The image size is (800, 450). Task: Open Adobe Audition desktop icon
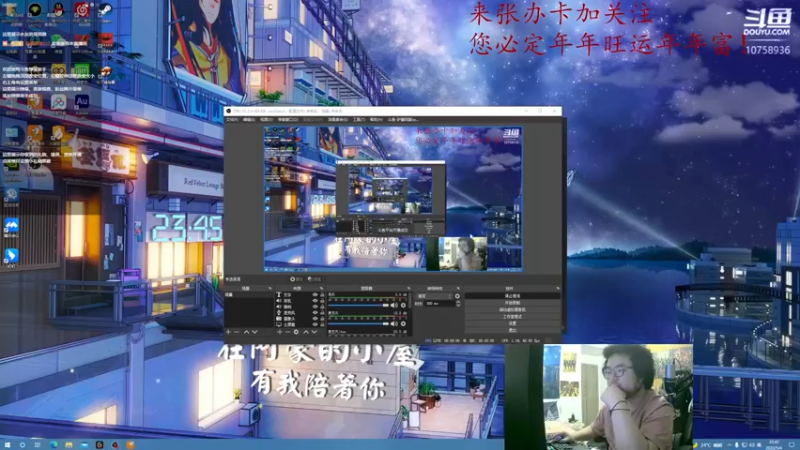point(82,102)
